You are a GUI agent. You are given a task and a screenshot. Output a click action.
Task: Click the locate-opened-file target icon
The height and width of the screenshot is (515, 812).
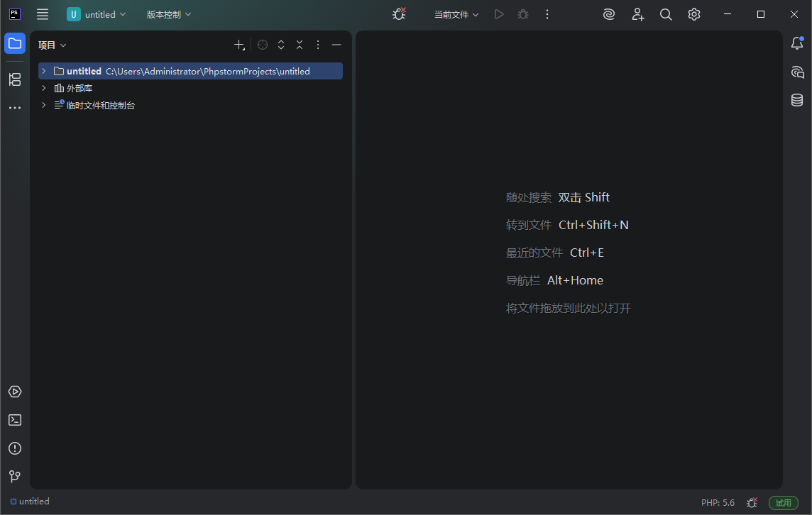(x=263, y=44)
